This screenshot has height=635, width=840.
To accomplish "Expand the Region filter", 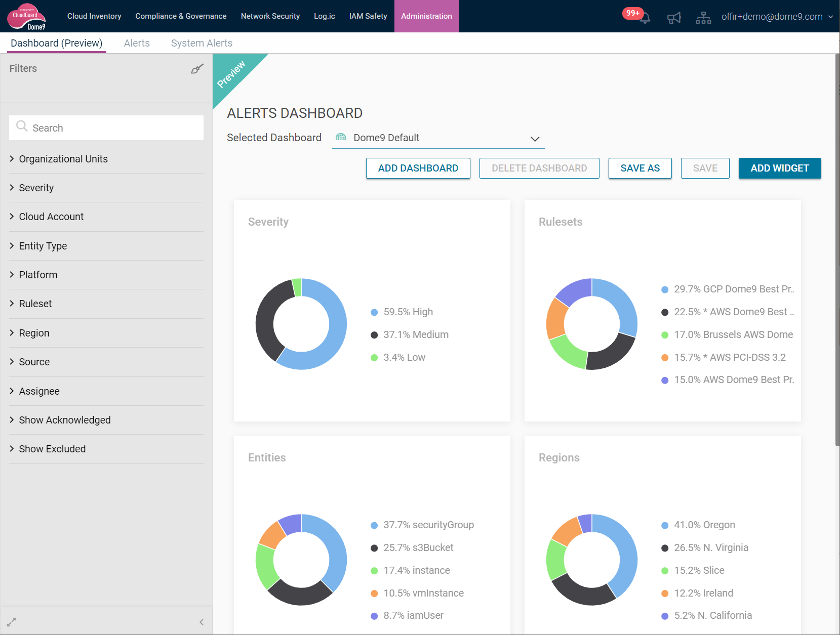I will coord(106,333).
